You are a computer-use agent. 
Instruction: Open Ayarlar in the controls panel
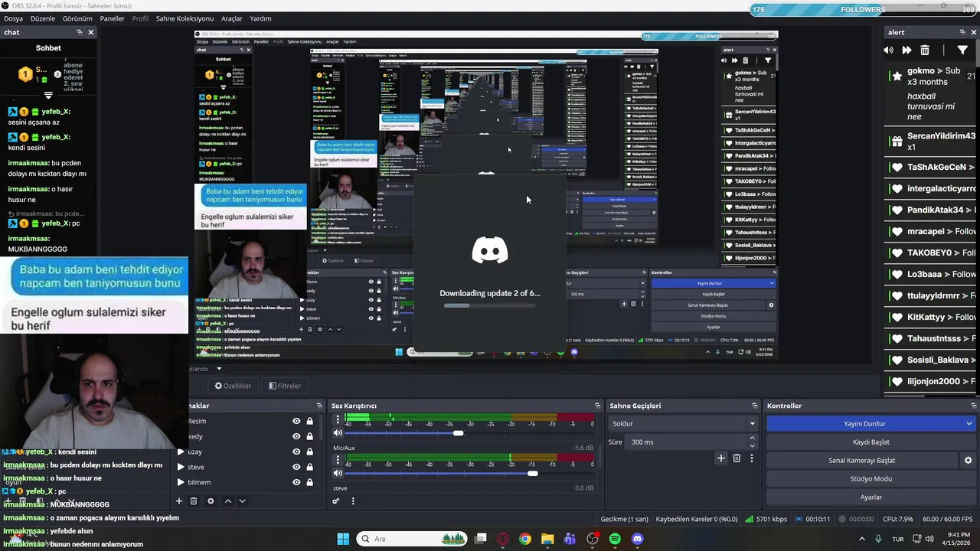coord(871,497)
